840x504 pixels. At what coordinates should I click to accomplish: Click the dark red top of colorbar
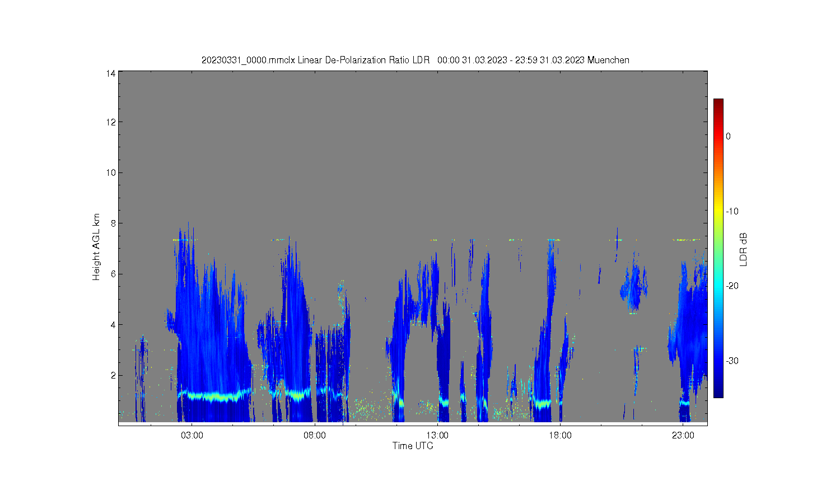click(718, 102)
